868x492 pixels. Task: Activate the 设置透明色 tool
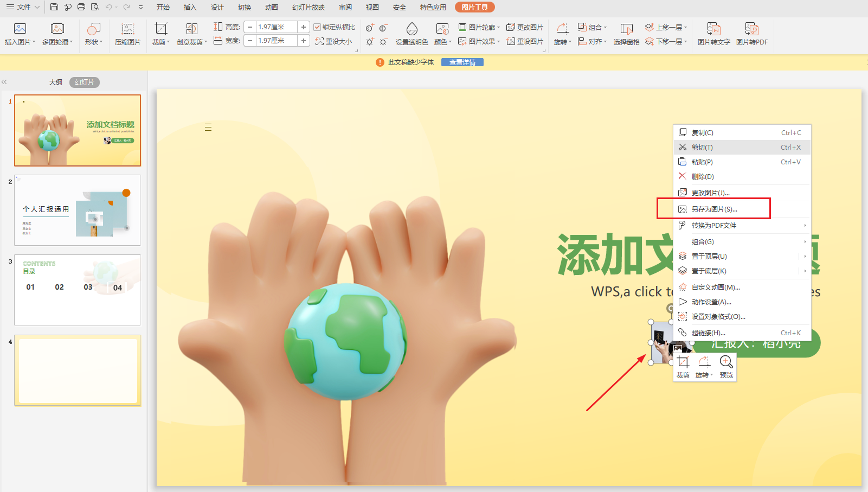412,34
